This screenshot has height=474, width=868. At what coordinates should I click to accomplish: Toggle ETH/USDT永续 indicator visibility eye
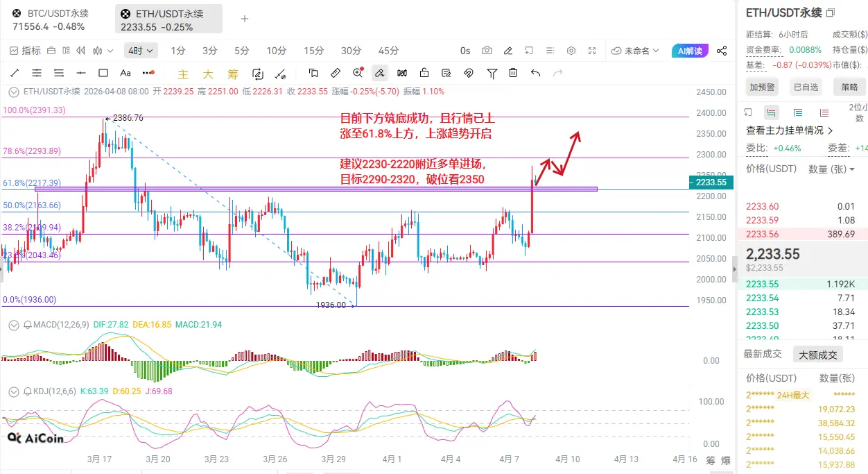[x=14, y=91]
